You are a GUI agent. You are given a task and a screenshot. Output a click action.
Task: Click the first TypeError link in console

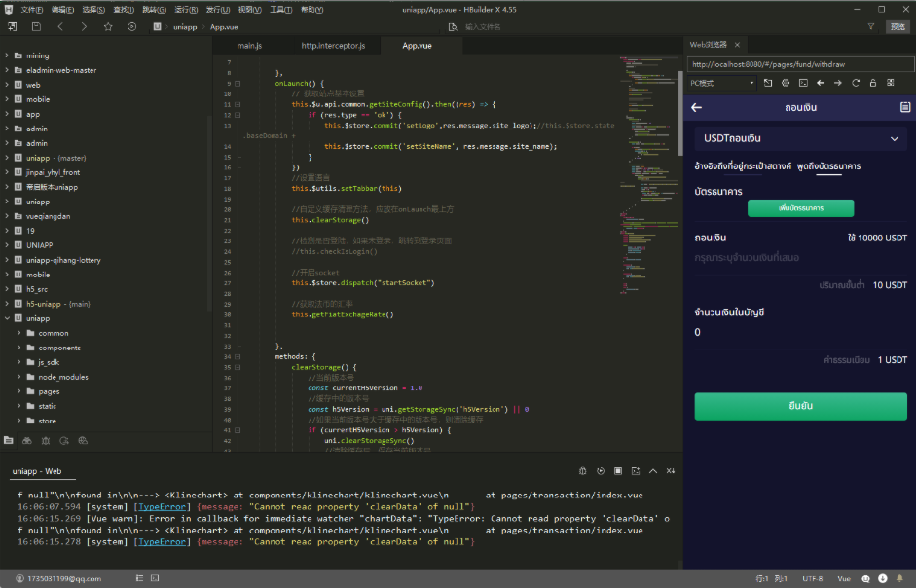point(162,507)
